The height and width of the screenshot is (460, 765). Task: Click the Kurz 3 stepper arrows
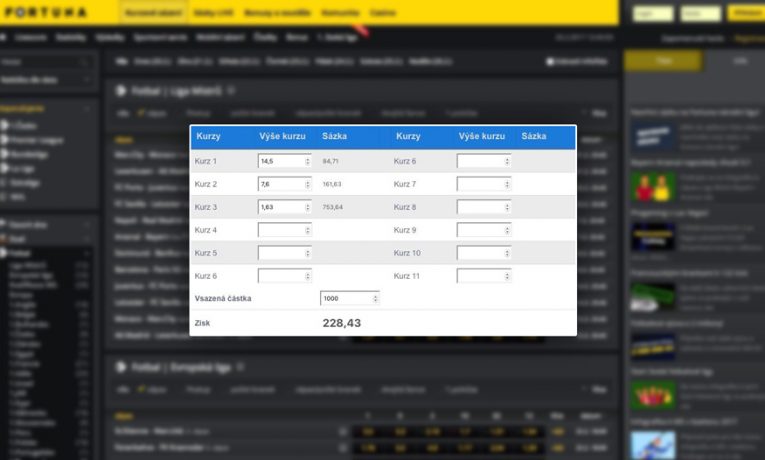tap(306, 207)
